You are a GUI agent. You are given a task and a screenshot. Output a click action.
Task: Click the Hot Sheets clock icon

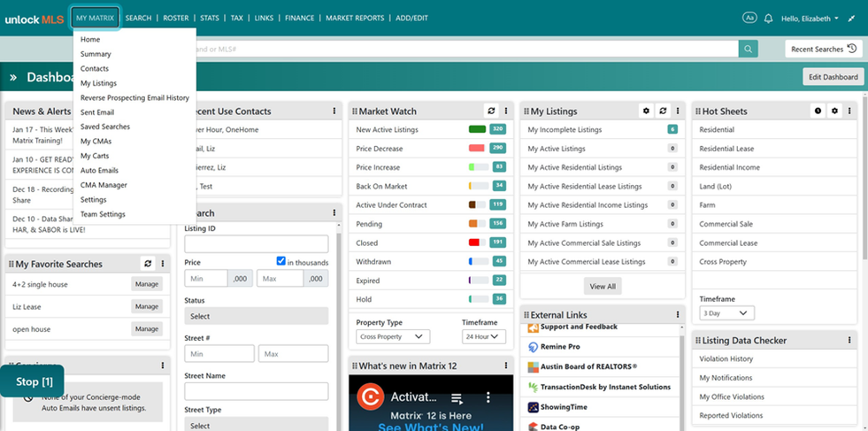[818, 111]
